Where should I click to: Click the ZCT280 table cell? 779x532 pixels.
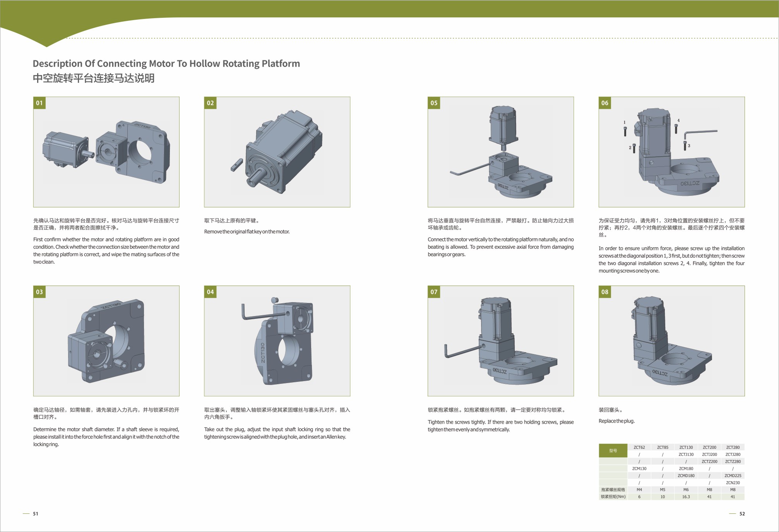[x=733, y=447]
